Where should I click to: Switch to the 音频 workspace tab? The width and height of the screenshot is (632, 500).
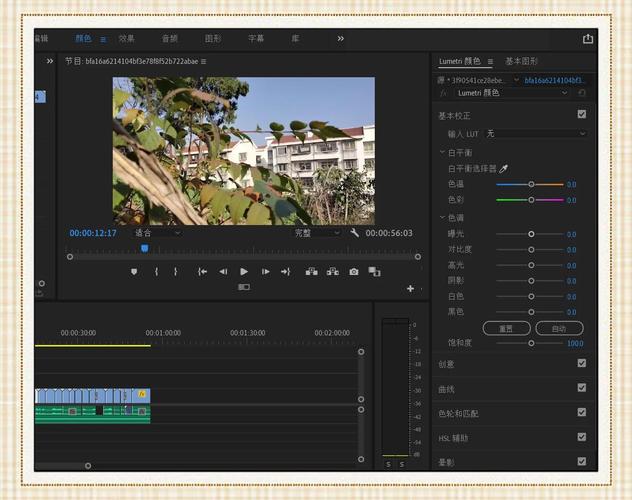170,39
